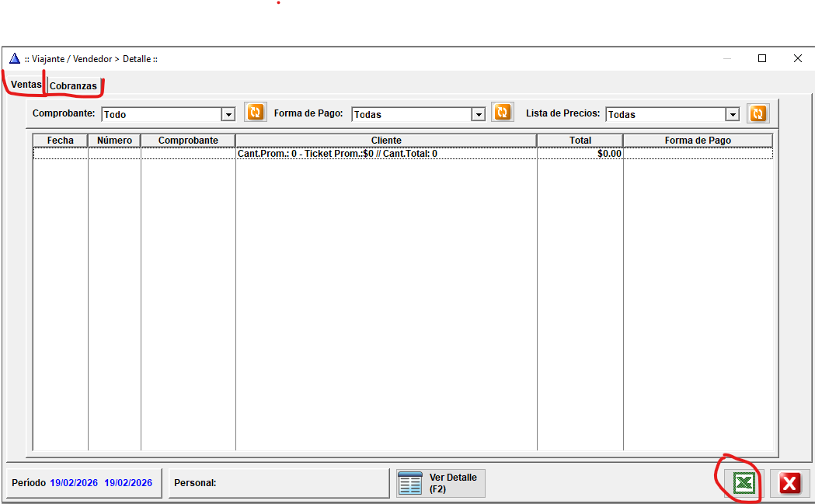
Task: Expand the Comprobante dropdown list
Action: (228, 114)
